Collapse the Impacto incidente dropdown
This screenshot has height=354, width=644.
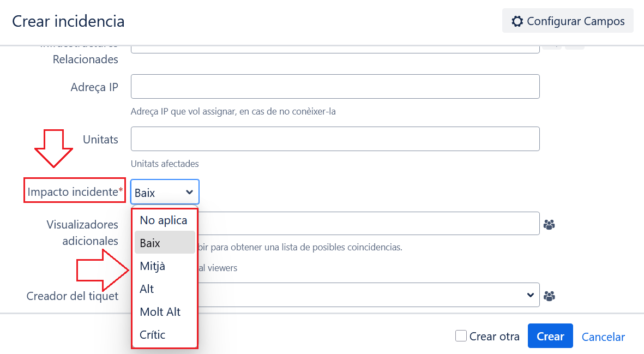pyautogui.click(x=165, y=192)
